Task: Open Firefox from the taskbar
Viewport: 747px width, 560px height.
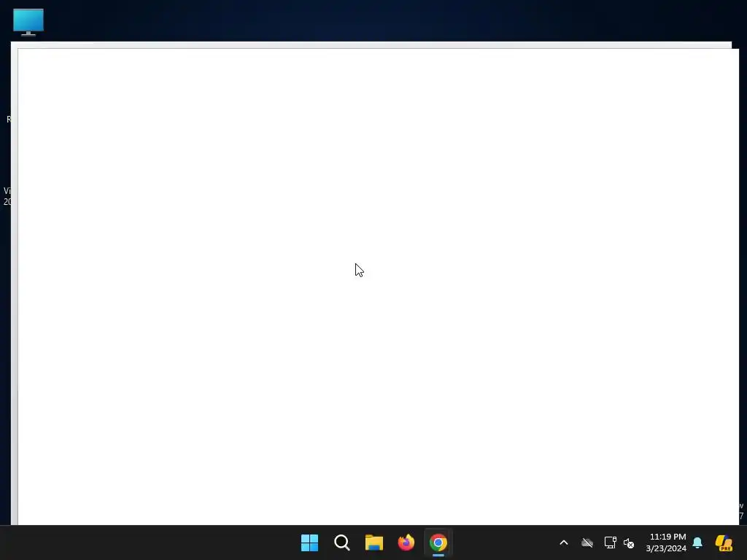Action: (406, 542)
